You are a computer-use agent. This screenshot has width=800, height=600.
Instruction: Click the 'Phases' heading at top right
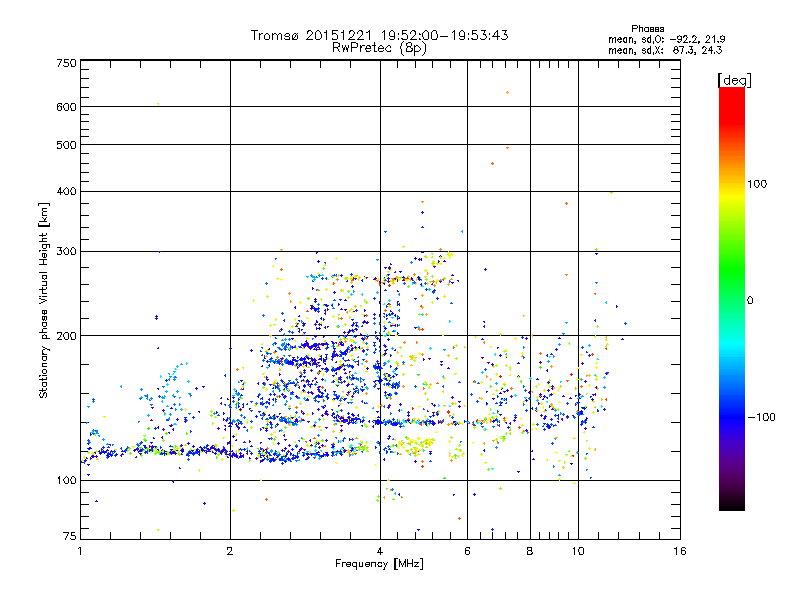[647, 29]
